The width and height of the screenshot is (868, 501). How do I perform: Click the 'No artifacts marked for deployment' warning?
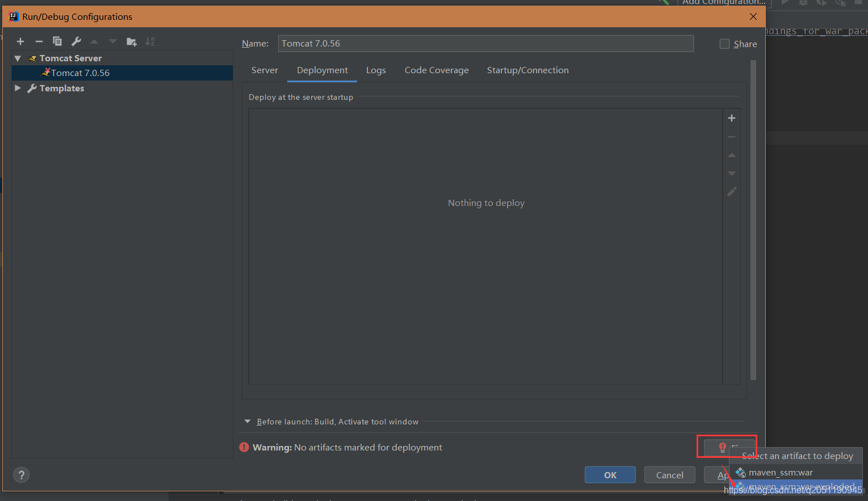(x=368, y=447)
